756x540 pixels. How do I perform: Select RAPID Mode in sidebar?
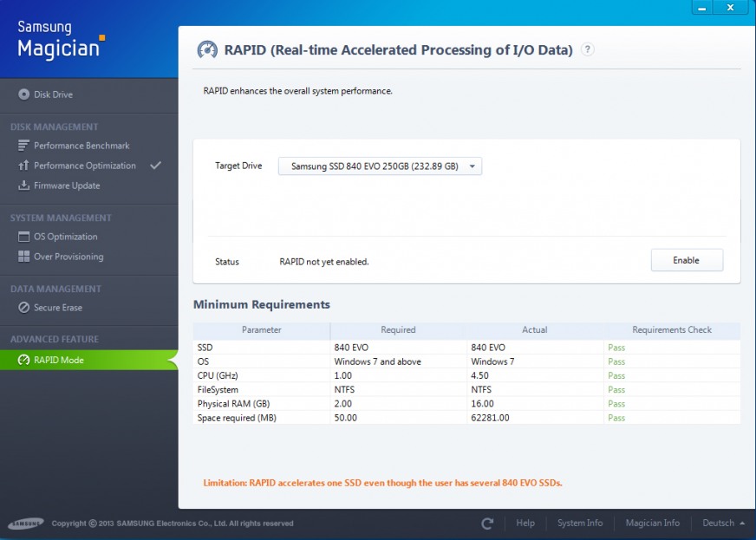[x=58, y=360]
